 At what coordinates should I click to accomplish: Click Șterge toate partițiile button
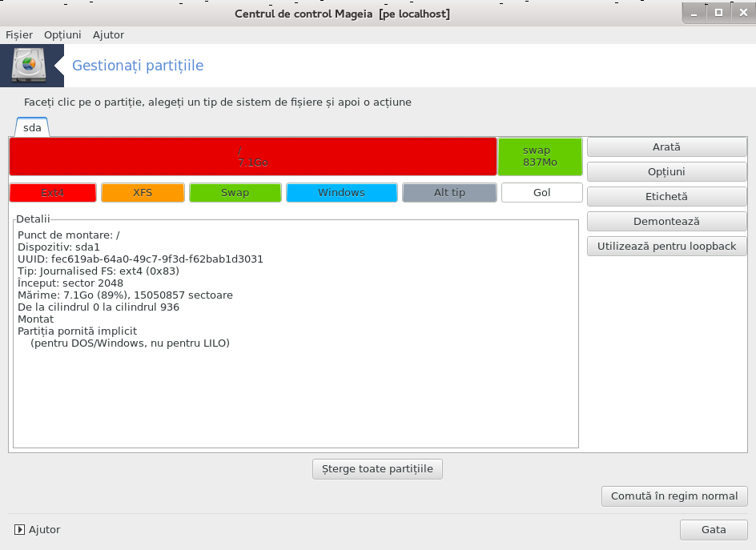tap(377, 469)
